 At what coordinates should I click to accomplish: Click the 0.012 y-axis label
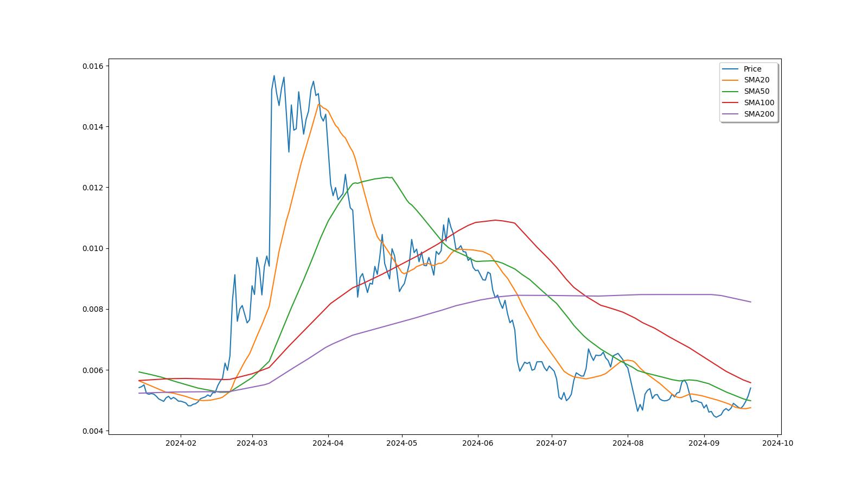coord(93,188)
